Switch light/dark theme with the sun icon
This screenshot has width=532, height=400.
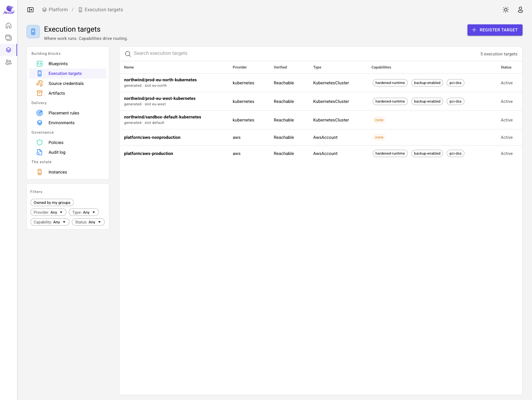(506, 10)
